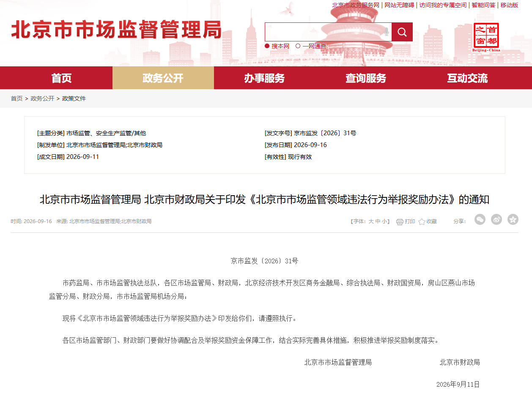Share the article via the Weibo icon
The width and height of the screenshot is (532, 396).
pyautogui.click(x=496, y=219)
